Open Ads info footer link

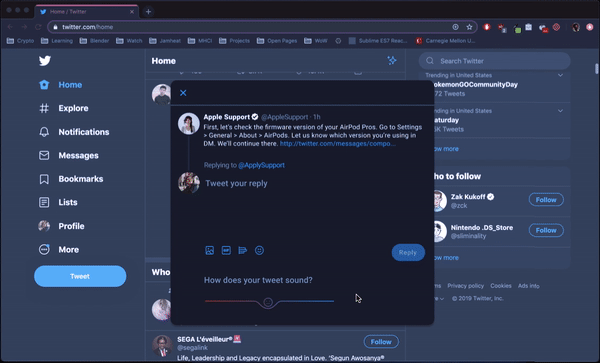pos(529,286)
